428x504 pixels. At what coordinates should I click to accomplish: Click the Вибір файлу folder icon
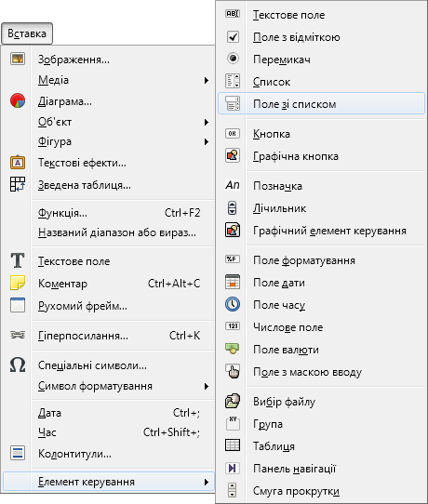point(233,401)
